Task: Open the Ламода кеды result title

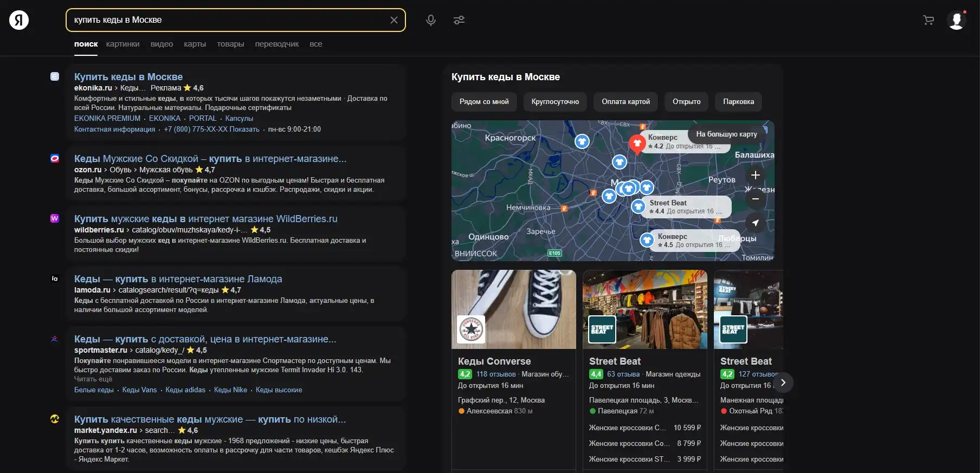Action: 178,279
